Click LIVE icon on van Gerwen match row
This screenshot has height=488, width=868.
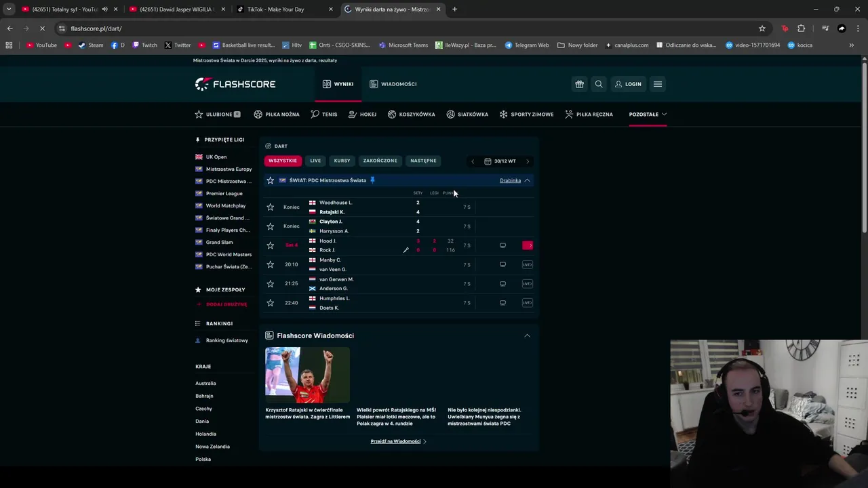point(528,283)
